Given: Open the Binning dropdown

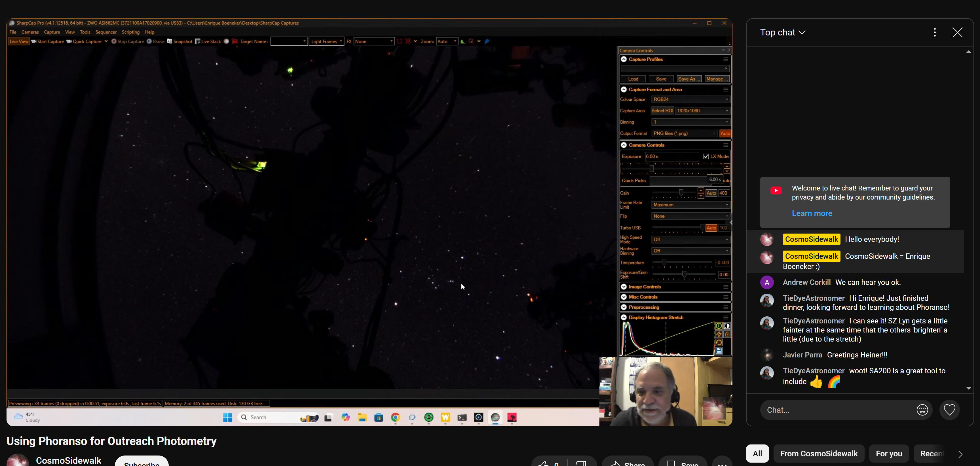Looking at the screenshot, I should 690,122.
